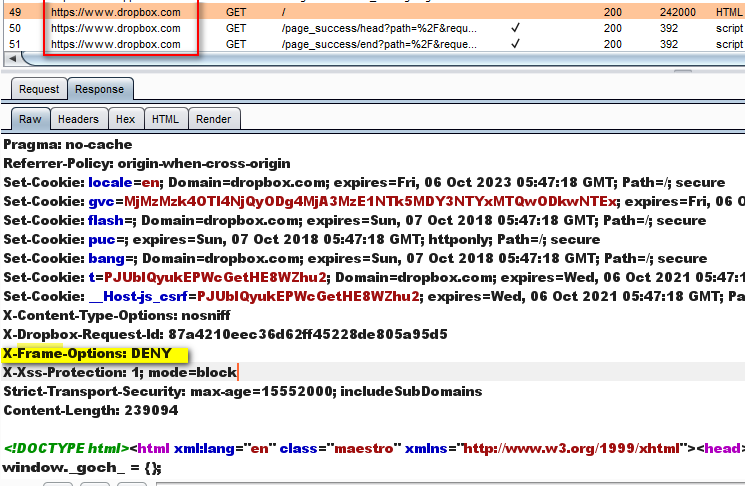Image resolution: width=745 pixels, height=486 pixels.
Task: Select the /page_success/head request row
Action: tap(380, 28)
